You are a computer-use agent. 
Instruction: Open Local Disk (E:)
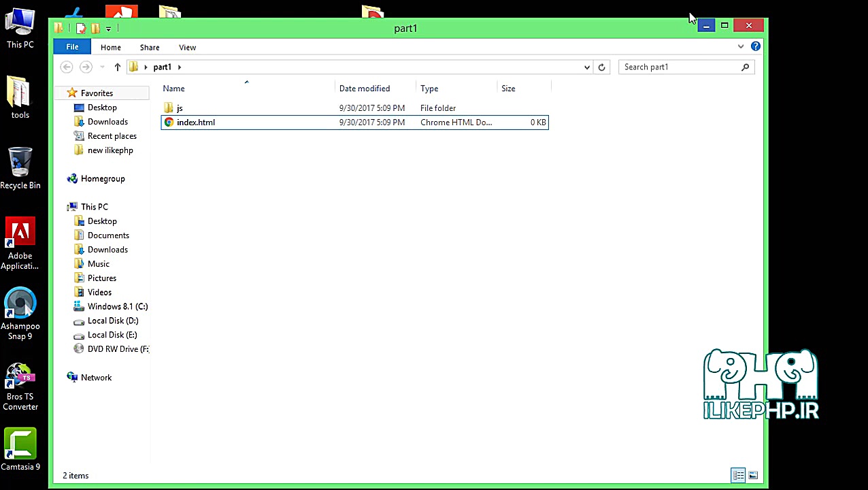[x=112, y=336]
